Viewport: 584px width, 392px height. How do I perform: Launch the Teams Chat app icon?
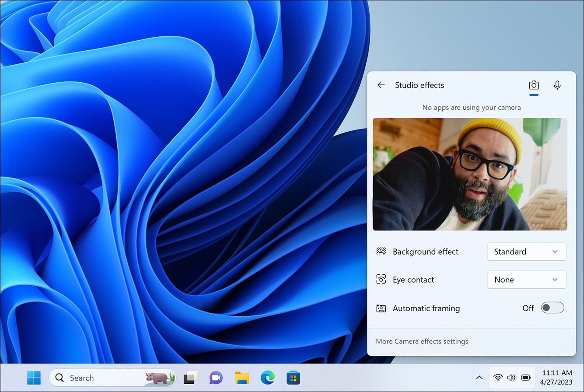[216, 378]
